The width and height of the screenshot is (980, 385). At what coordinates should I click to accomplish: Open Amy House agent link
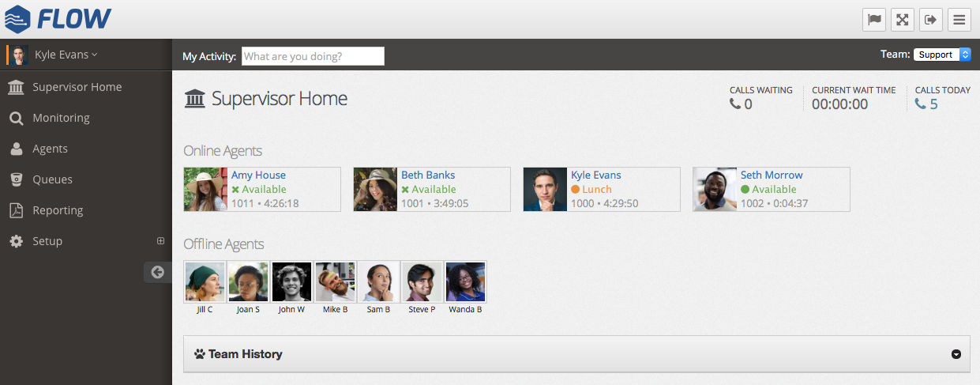click(x=258, y=175)
